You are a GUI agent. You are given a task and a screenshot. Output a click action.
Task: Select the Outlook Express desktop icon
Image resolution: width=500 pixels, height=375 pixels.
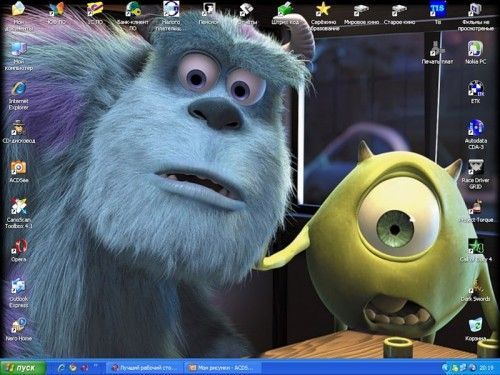(19, 293)
